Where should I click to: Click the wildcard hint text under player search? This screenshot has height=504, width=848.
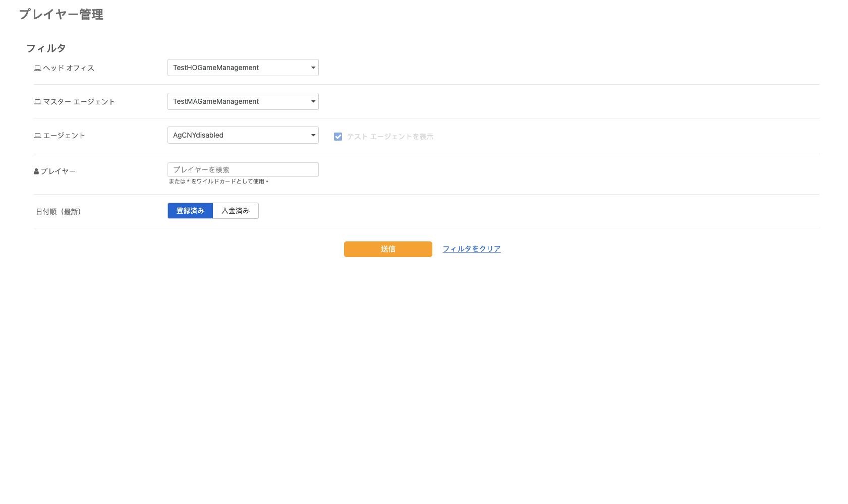pos(218,181)
